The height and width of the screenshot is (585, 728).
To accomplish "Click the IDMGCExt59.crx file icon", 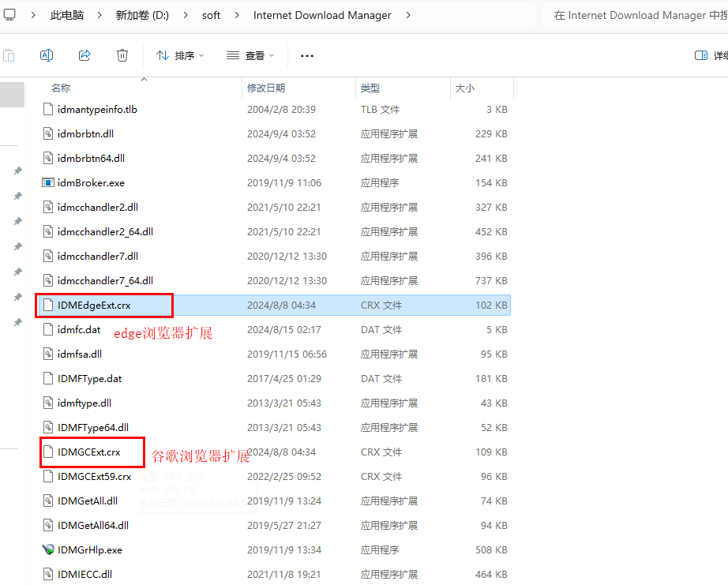I will [x=48, y=477].
